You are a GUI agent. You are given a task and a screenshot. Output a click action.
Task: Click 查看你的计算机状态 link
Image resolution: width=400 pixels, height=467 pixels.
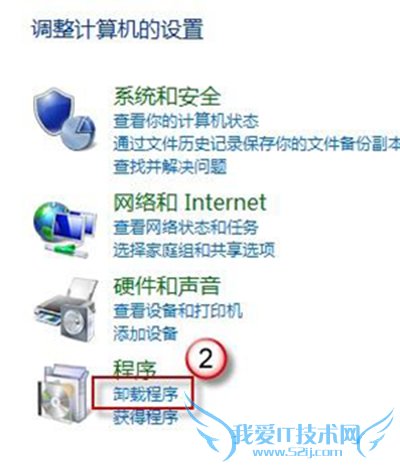pyautogui.click(x=186, y=121)
